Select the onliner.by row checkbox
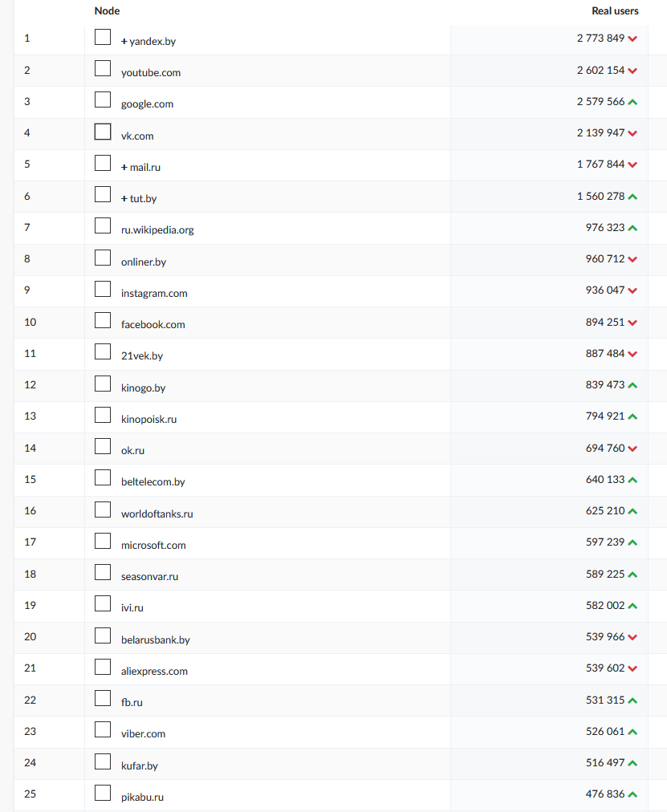667x812 pixels. pyautogui.click(x=103, y=258)
